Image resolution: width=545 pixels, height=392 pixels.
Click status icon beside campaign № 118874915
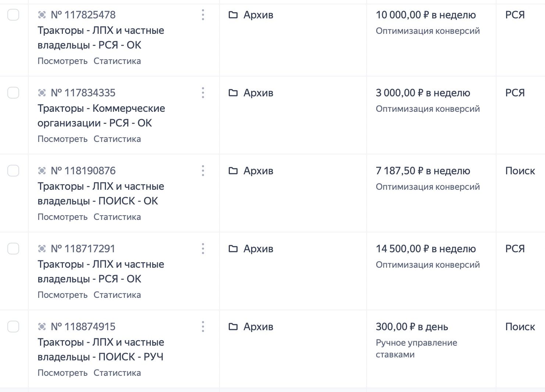(42, 327)
